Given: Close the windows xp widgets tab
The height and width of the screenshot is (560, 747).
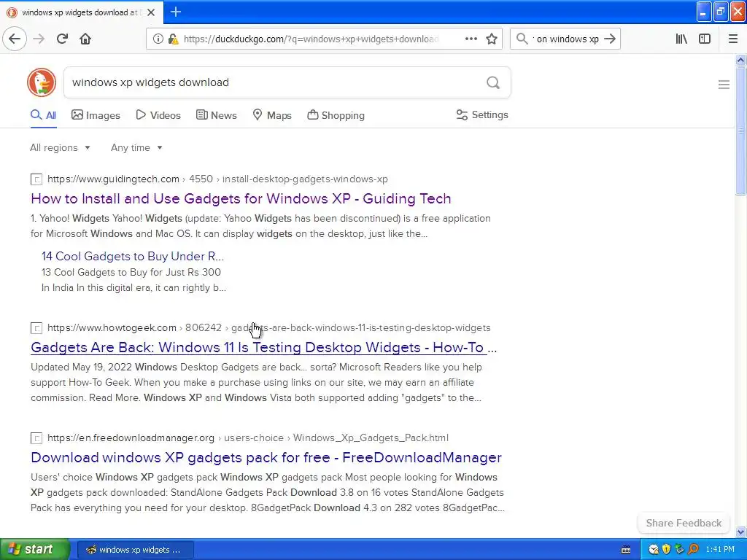Looking at the screenshot, I should [151, 12].
